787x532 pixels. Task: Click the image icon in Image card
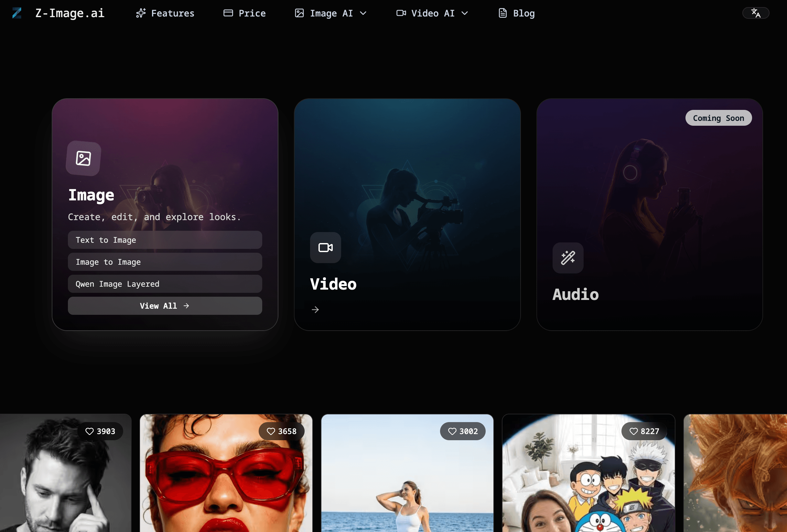click(x=83, y=158)
